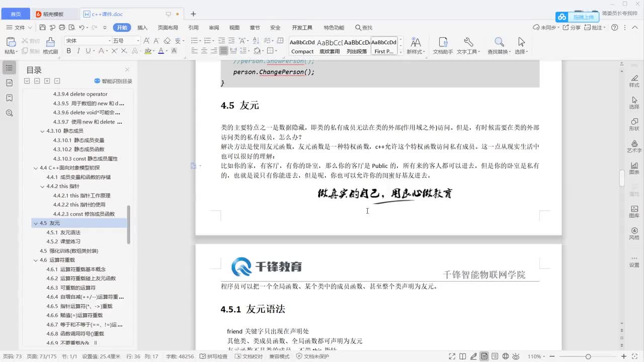Switch to full screen view in status bar
This screenshot has width=644, height=362.
coord(452,356)
